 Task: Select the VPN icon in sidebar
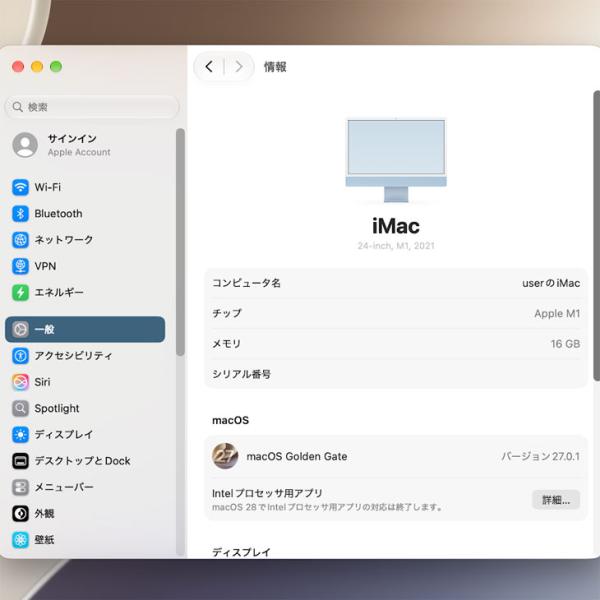click(x=20, y=266)
